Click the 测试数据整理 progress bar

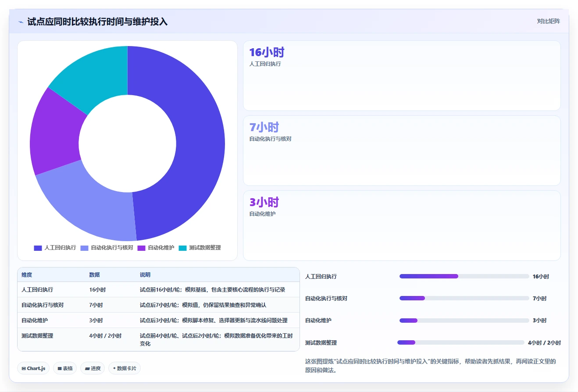(461, 342)
